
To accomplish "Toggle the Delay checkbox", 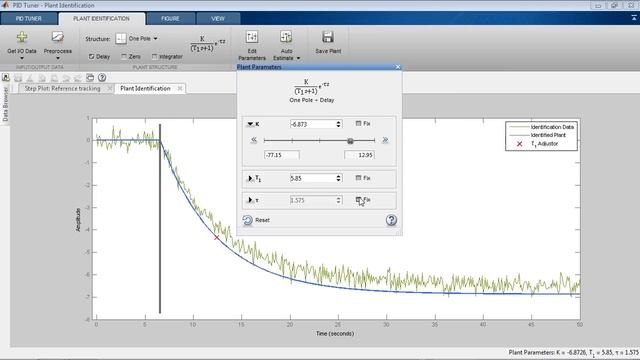I will point(91,56).
